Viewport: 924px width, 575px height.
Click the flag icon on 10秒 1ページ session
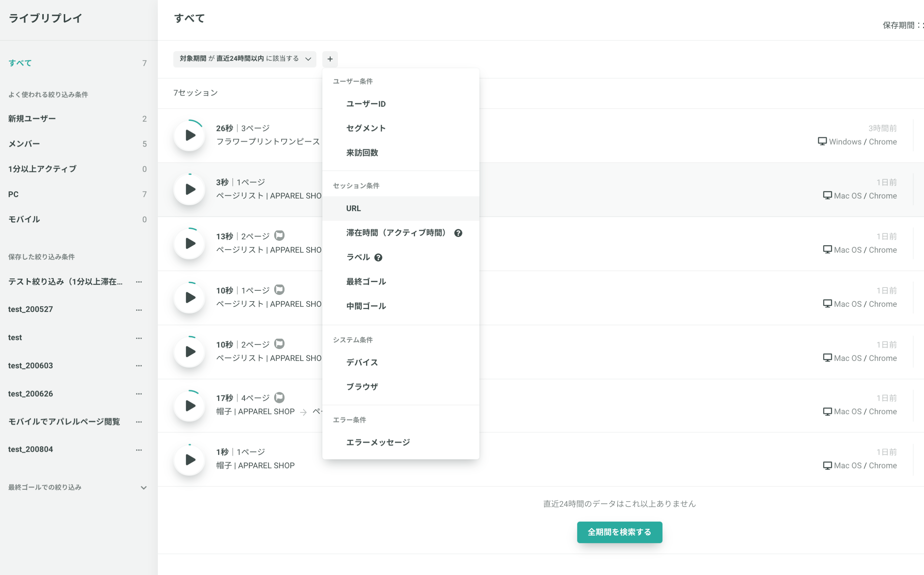tap(279, 290)
